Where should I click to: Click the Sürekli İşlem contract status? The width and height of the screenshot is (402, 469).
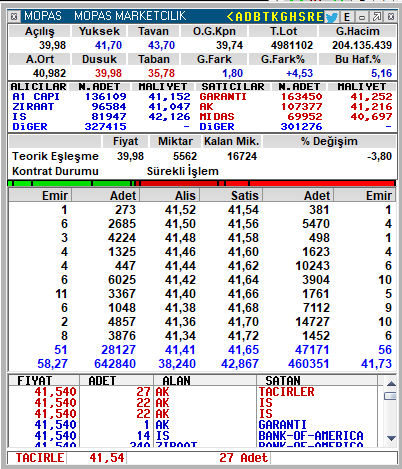click(x=183, y=171)
